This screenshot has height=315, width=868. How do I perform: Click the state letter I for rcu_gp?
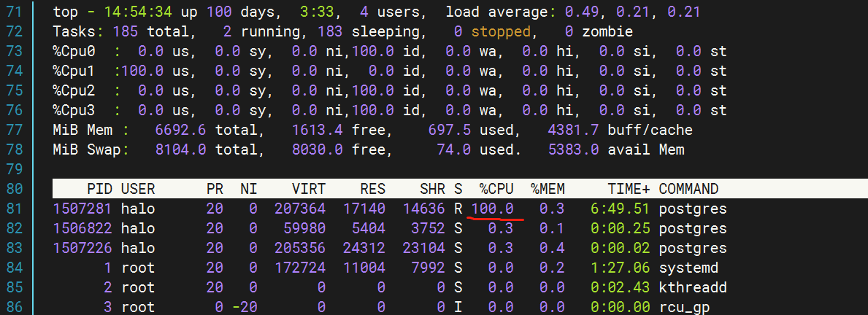[x=458, y=308]
